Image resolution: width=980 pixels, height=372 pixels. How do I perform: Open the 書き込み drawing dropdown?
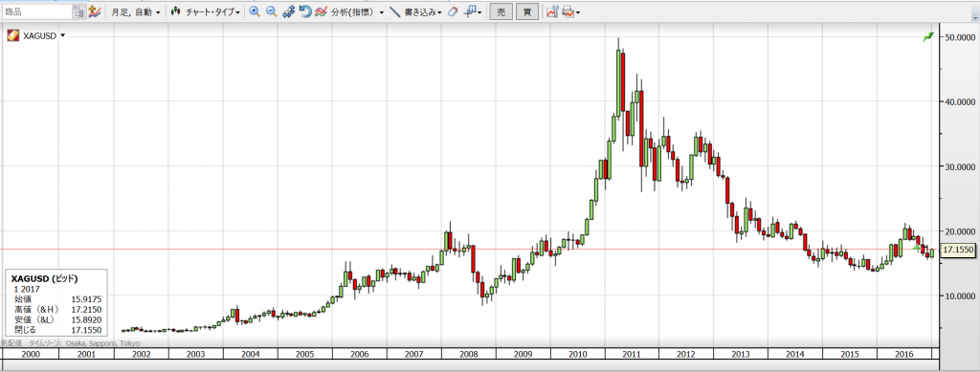(x=423, y=11)
